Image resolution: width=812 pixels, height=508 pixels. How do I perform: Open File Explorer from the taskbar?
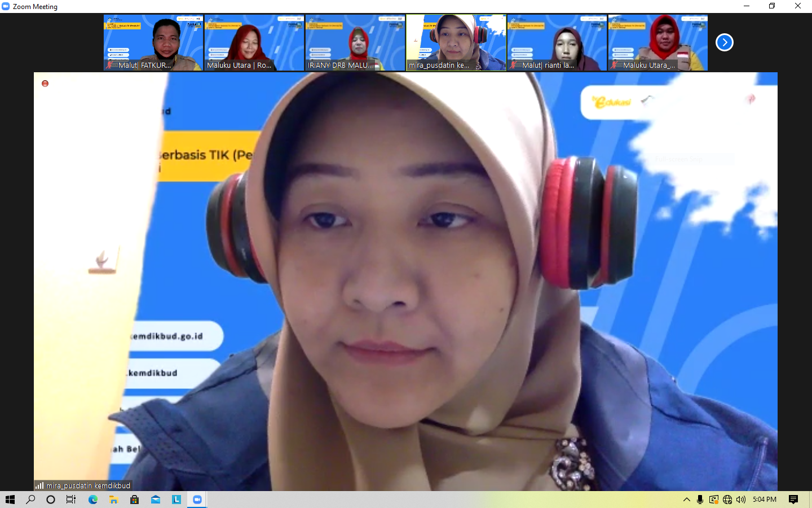pos(113,500)
